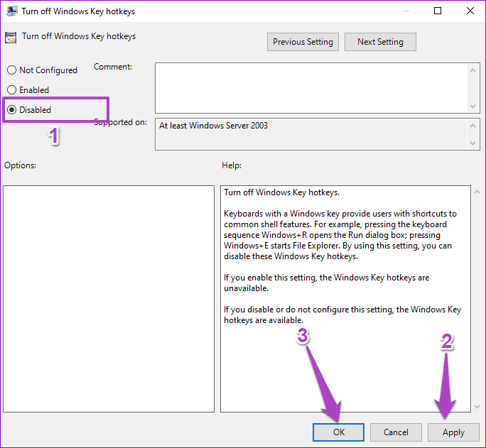Click Supported on scroll up arrow
This screenshot has width=486, height=448.
pyautogui.click(x=472, y=126)
